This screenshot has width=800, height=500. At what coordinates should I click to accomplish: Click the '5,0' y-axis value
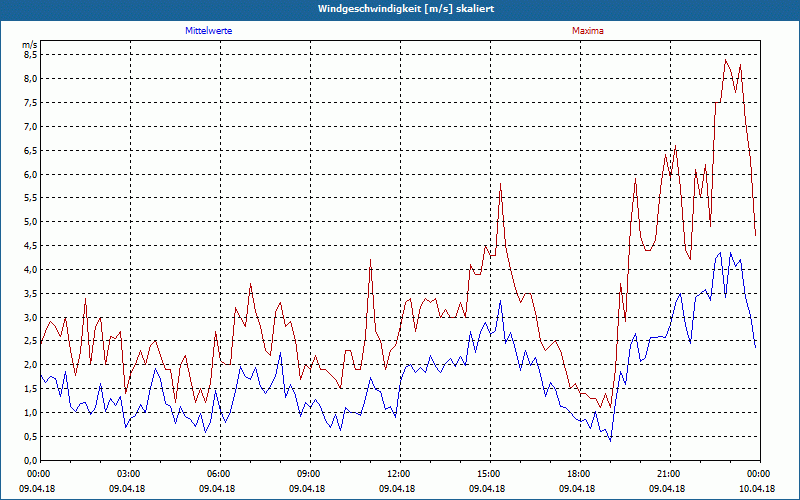(x=31, y=222)
